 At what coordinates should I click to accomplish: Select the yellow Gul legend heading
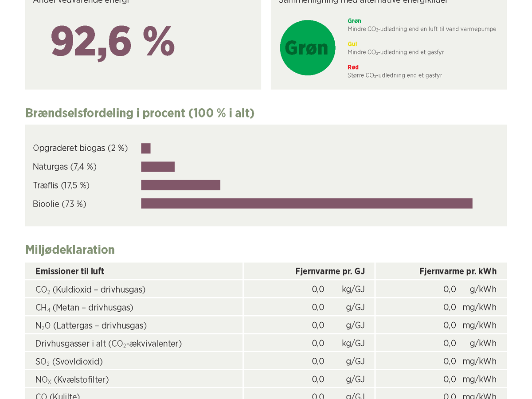(352, 44)
